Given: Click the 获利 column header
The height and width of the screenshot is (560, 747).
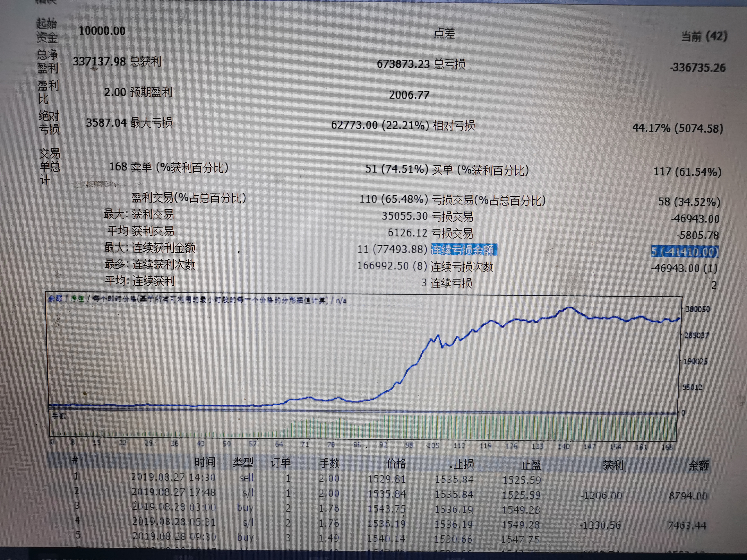Looking at the screenshot, I should (613, 466).
